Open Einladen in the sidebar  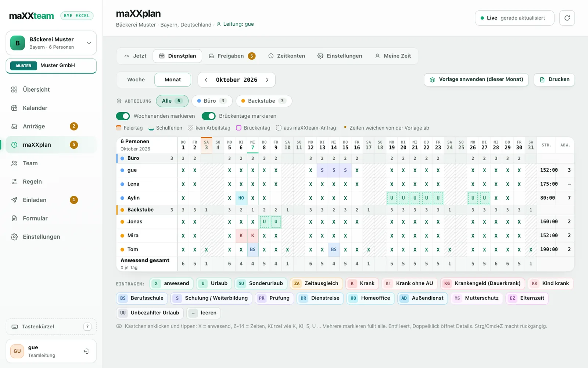tap(51, 200)
